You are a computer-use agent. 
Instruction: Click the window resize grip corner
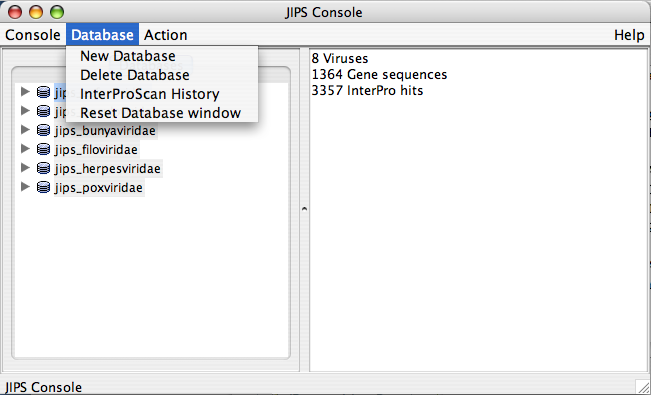tap(643, 387)
